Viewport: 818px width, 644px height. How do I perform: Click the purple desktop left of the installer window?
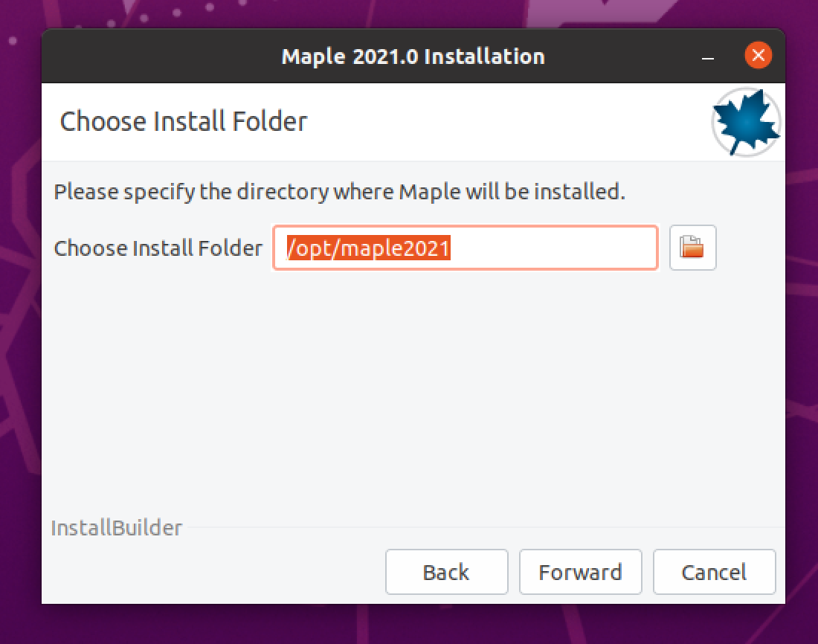[x=19, y=335]
